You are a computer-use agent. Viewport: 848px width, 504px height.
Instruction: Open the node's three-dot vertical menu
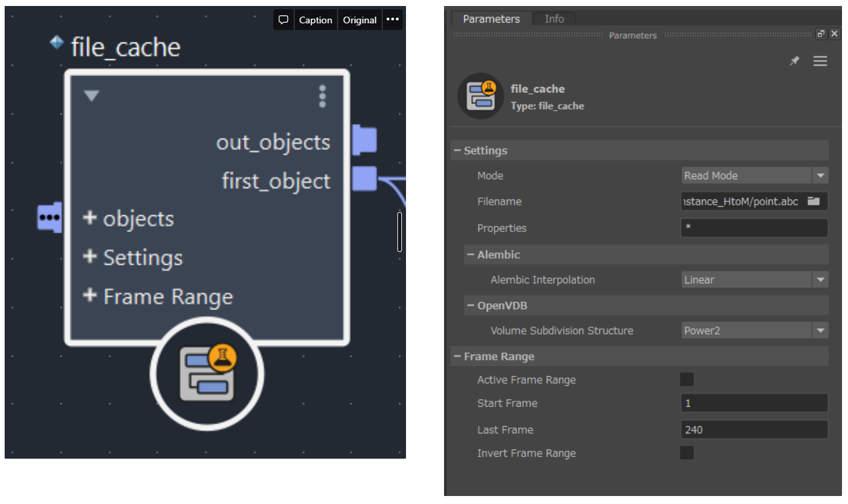click(x=323, y=96)
